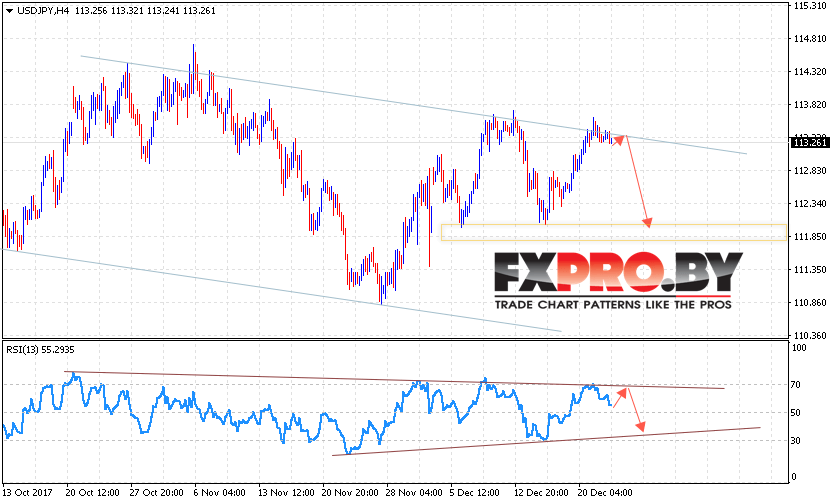Image resolution: width=831 pixels, height=504 pixels.
Task: Click the 115.310 price axis label
Action: point(810,6)
